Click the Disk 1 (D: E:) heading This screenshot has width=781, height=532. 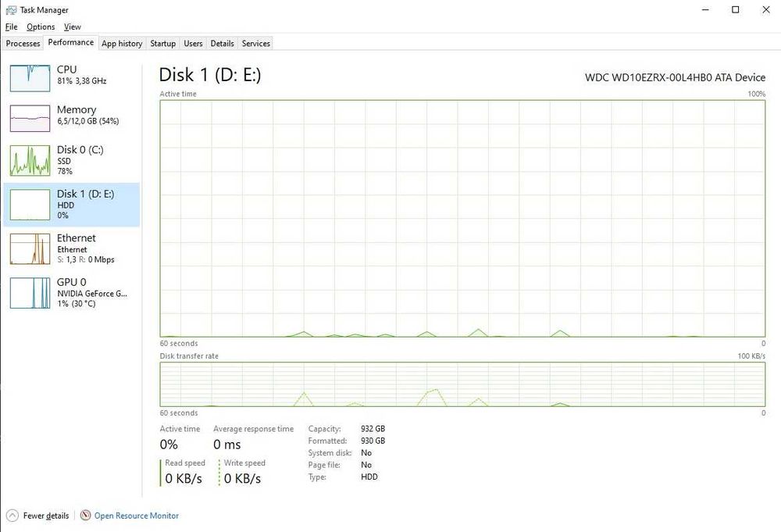[209, 75]
